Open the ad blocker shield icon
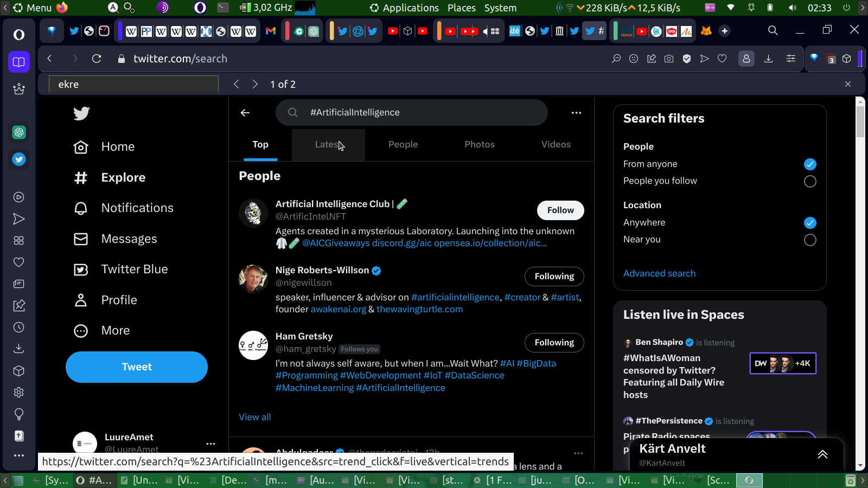The height and width of the screenshot is (488, 868). tap(687, 59)
